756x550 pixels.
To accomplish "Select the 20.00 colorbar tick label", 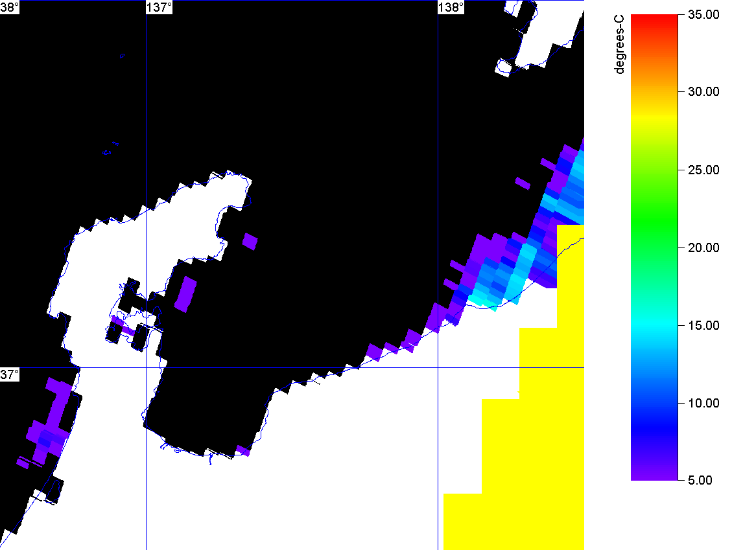I will [x=703, y=247].
